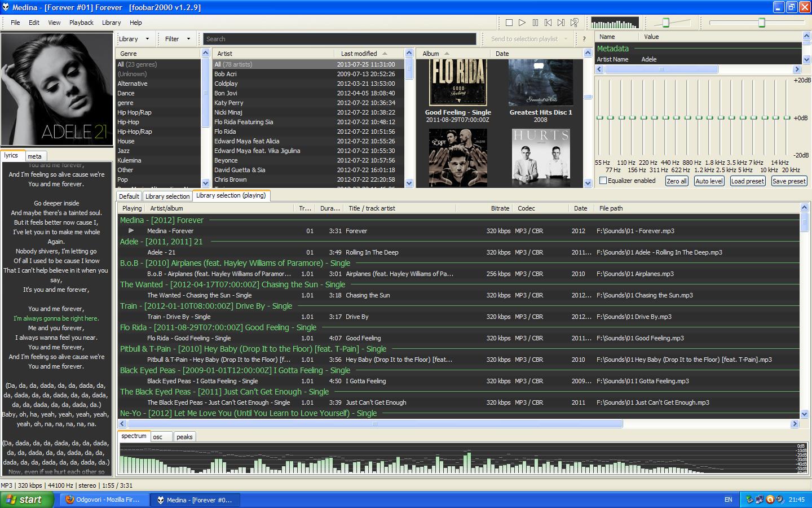Open Firefox from the taskbar

click(x=103, y=500)
